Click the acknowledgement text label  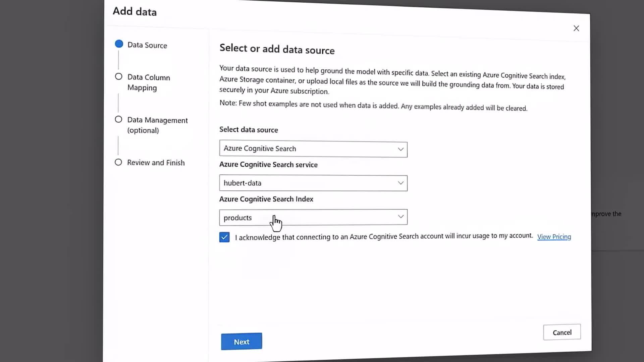(384, 237)
